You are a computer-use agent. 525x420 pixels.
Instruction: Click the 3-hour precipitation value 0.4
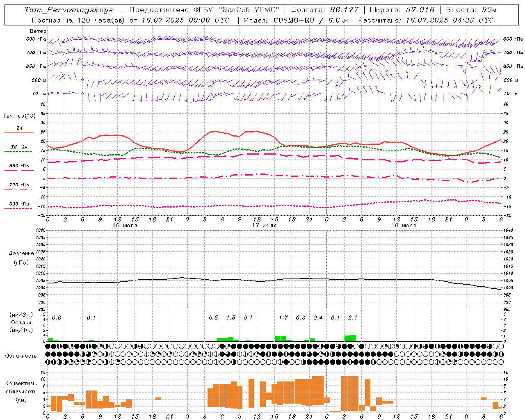pyautogui.click(x=318, y=318)
